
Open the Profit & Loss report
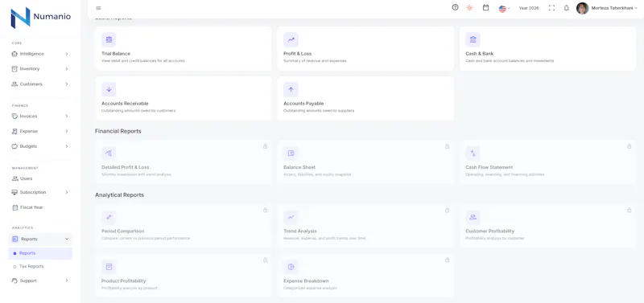(365, 48)
